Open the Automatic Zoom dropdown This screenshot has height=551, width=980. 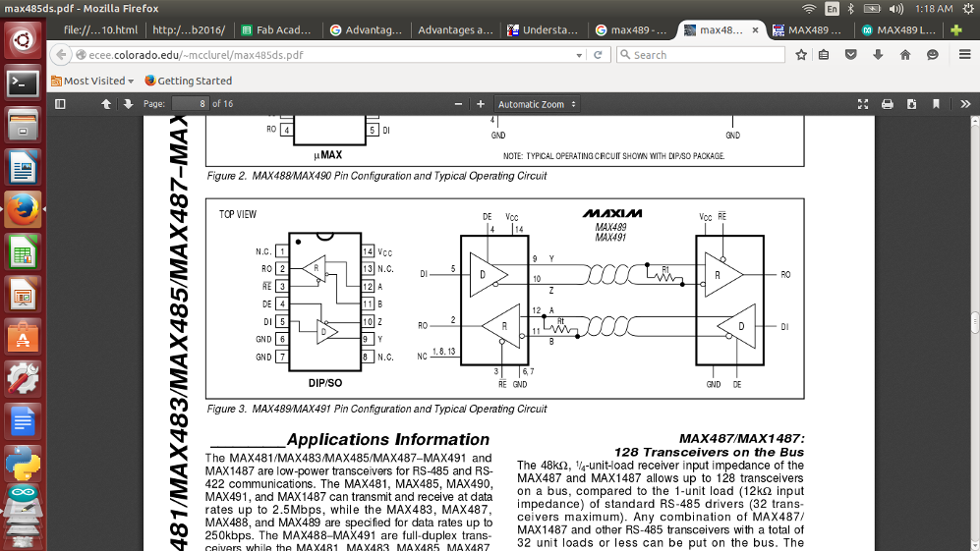(537, 104)
